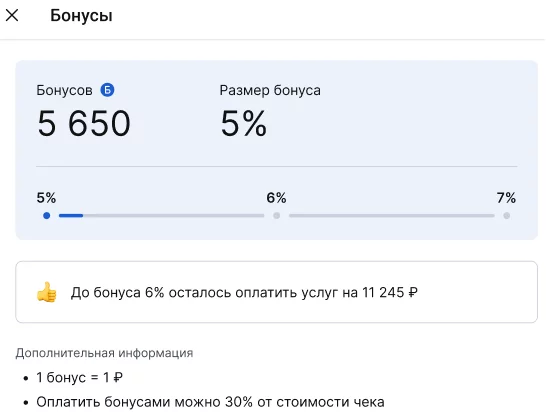Click the 6% label above progress bar
Viewport: 547px width, 413px height.
[276, 198]
